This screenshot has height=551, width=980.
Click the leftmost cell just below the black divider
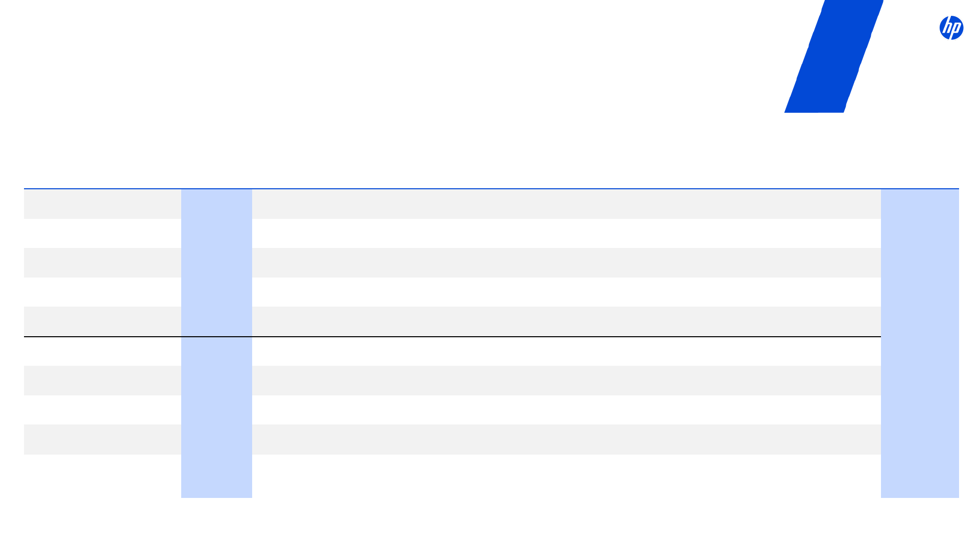click(x=102, y=352)
